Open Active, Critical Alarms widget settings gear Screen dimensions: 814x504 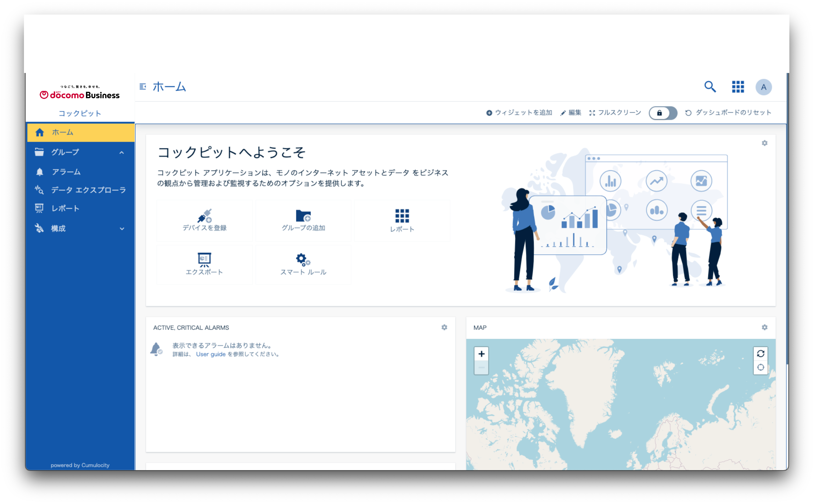tap(444, 327)
